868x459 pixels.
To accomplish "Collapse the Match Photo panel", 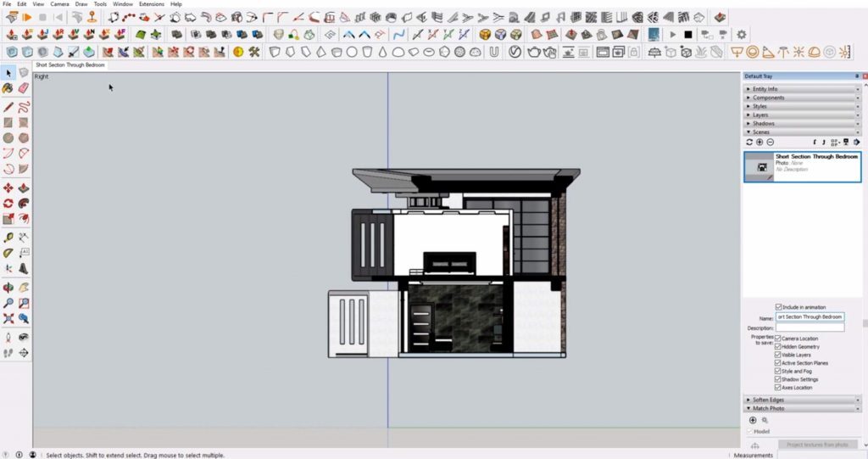I will [x=802, y=408].
